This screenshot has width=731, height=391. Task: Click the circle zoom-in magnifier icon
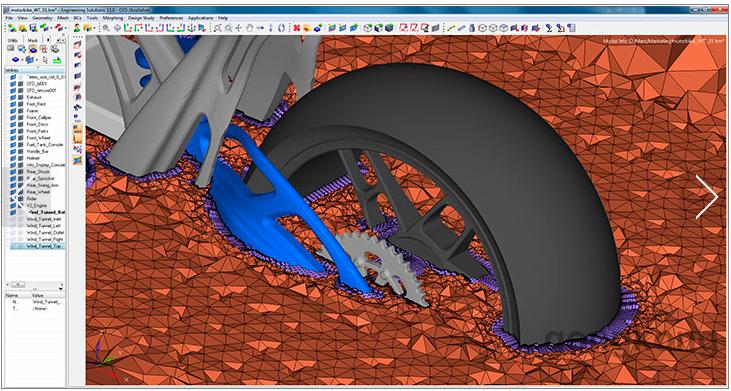[228, 28]
